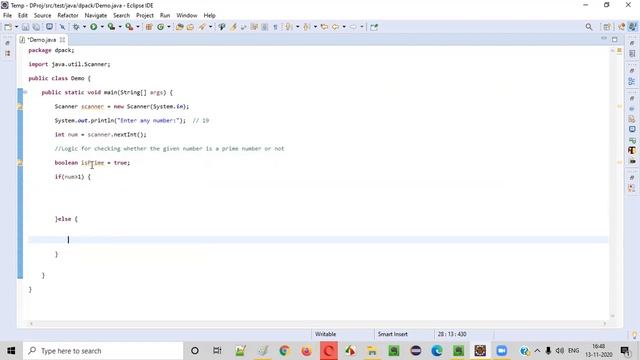Expand the New Java Class dropdown arrow
This screenshot has width=640, height=360.
(169, 27)
